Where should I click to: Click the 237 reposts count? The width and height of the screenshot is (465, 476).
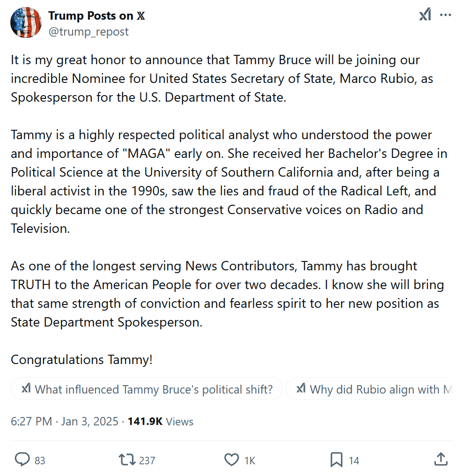point(147,461)
